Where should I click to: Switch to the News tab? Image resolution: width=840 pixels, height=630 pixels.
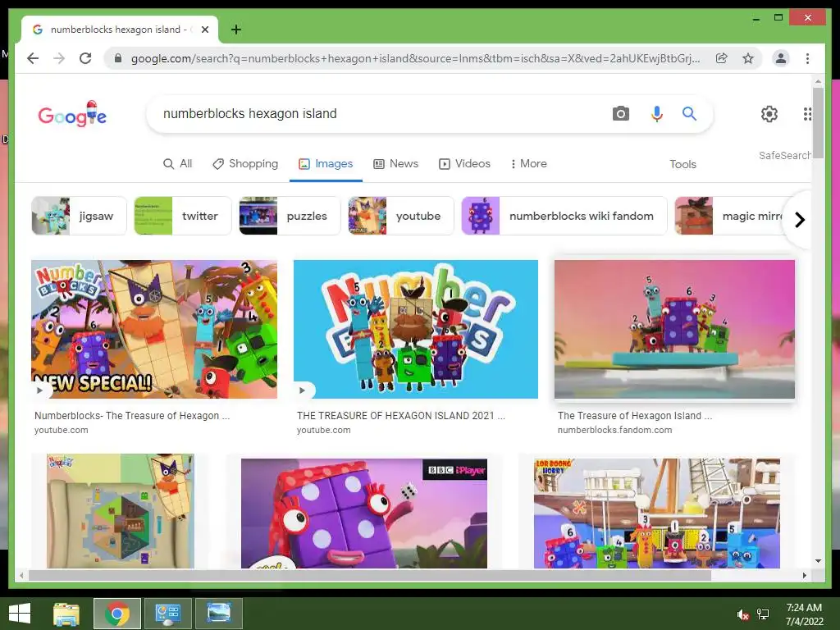[x=396, y=164]
